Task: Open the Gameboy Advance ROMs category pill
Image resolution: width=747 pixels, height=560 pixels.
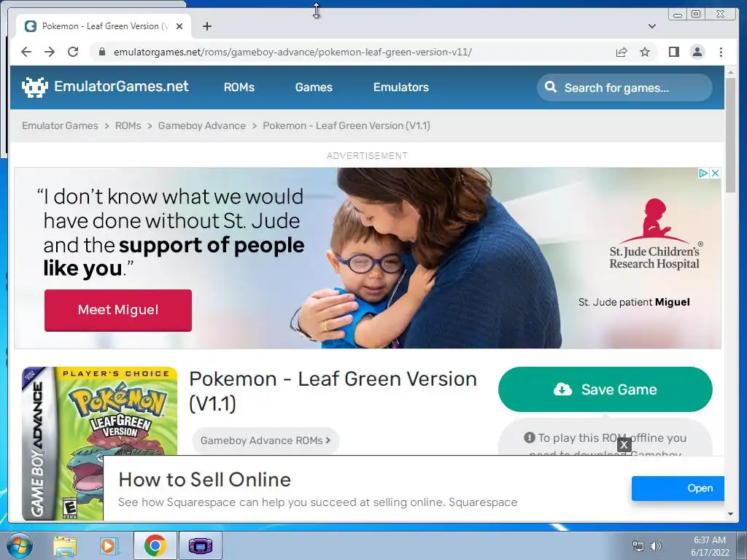Action: 266,440
